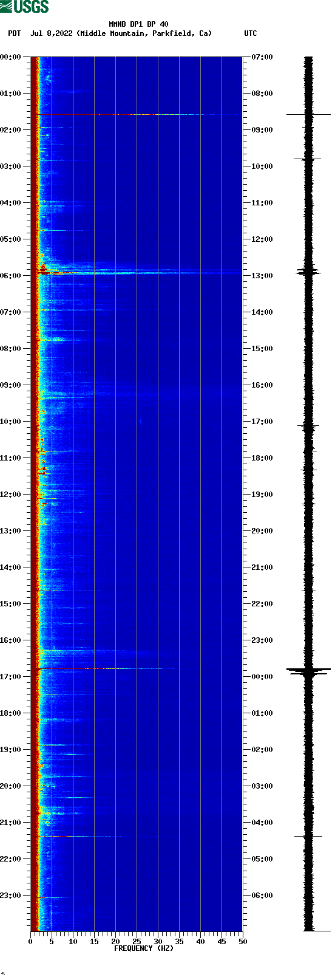
Task: Click the 07:00 PDT time label on left axis
Action: (x=11, y=312)
